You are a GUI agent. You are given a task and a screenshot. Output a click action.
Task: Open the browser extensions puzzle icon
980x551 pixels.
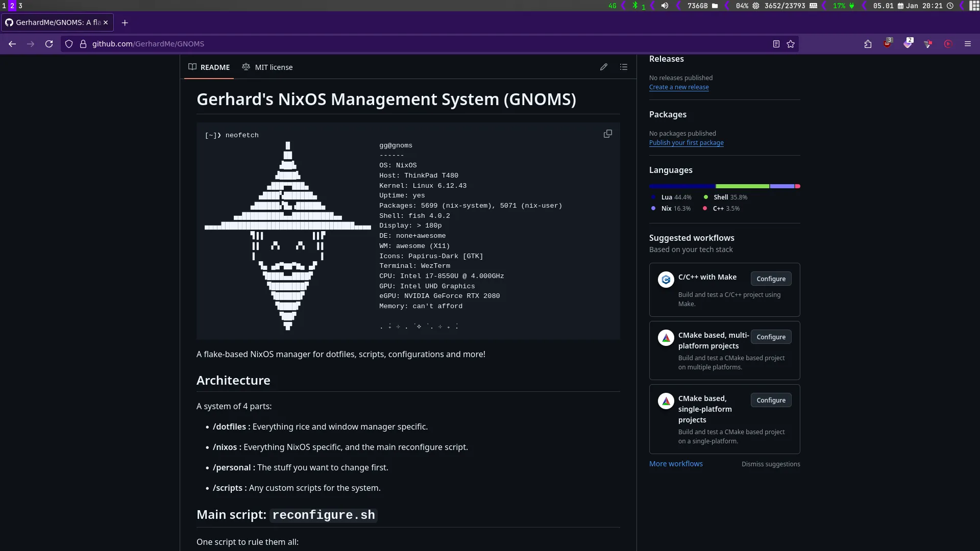click(x=868, y=44)
